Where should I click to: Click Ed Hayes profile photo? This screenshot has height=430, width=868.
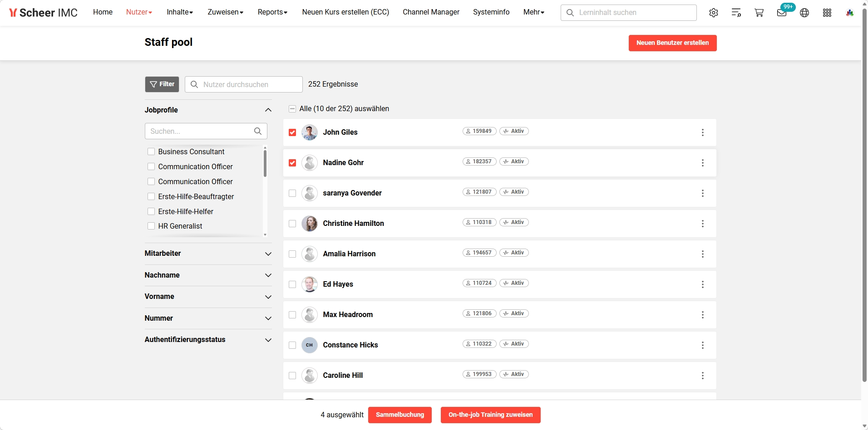pyautogui.click(x=310, y=284)
